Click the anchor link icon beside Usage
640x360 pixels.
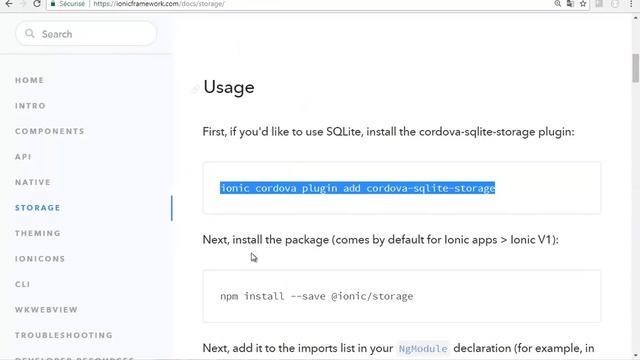pyautogui.click(x=195, y=88)
